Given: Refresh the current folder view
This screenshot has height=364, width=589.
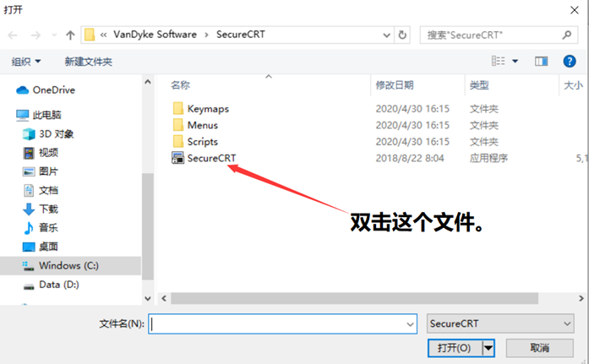Looking at the screenshot, I should click(x=402, y=35).
